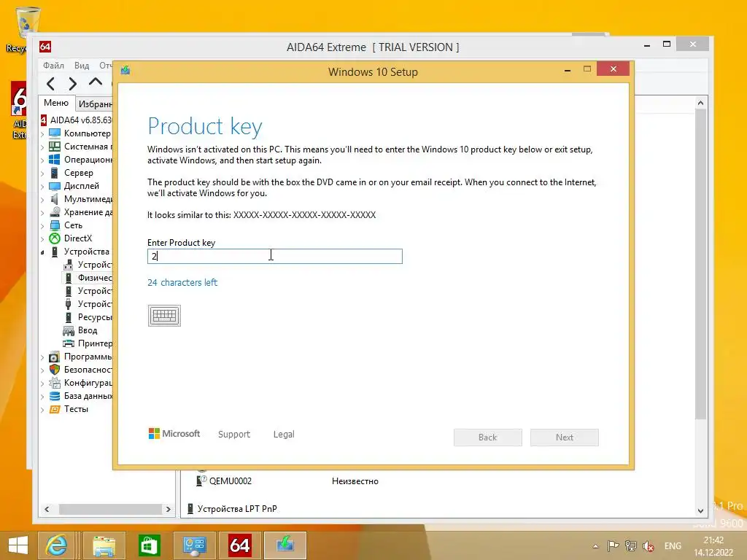
Task: Open the Legal link
Action: (284, 435)
